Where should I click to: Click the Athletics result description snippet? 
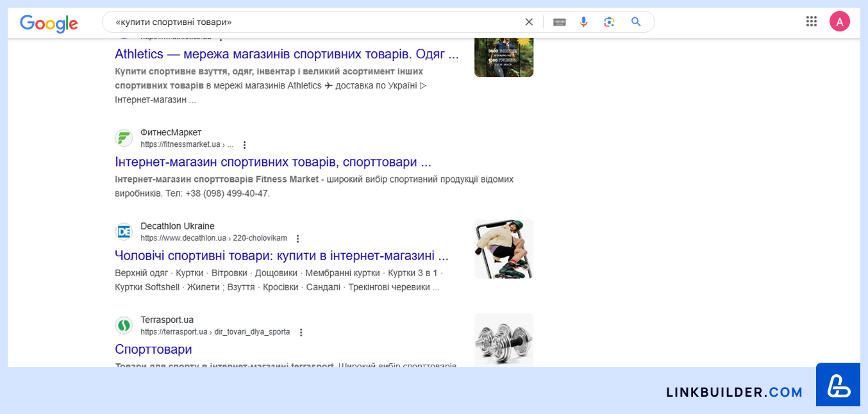tap(271, 85)
